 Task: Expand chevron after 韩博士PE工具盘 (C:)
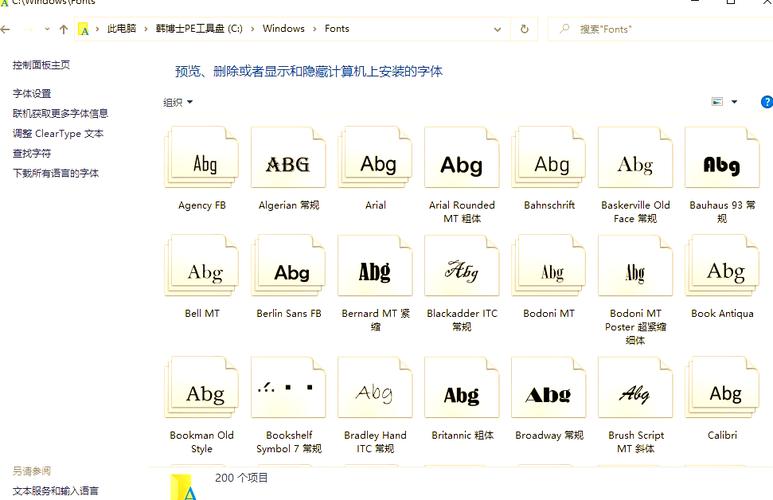point(252,29)
